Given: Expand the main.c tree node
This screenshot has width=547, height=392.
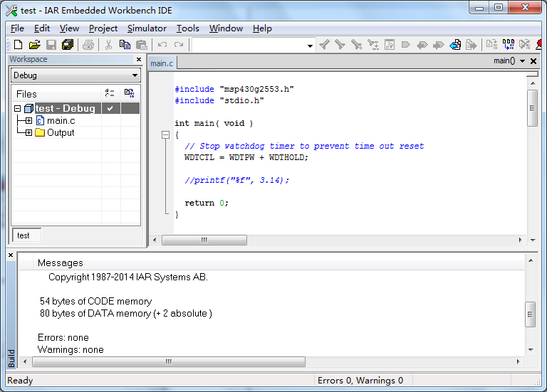Looking at the screenshot, I should tap(28, 120).
